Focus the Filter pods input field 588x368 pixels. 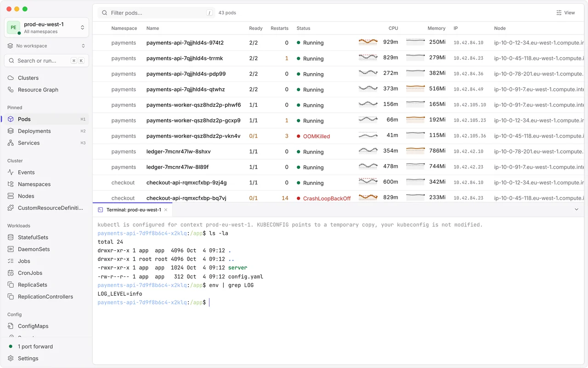tap(156, 13)
